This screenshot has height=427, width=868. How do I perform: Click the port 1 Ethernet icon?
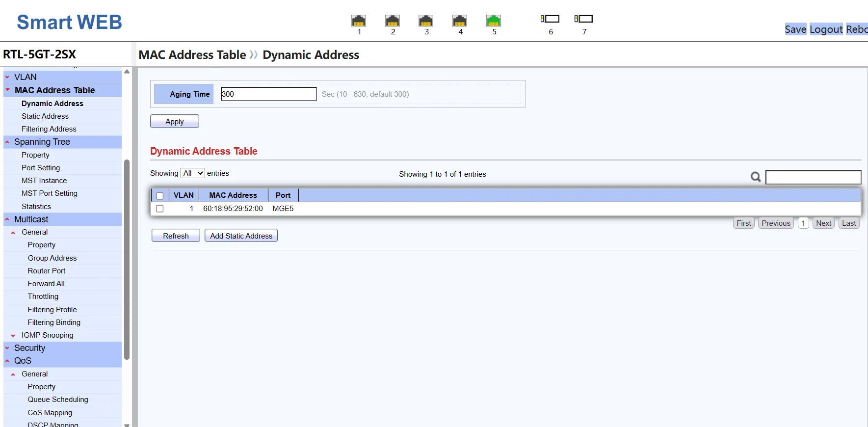[x=359, y=21]
